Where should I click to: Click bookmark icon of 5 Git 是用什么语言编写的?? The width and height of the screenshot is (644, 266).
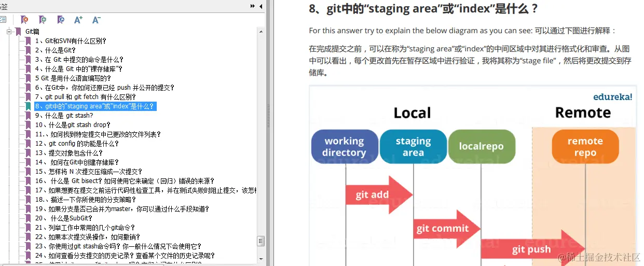(28, 78)
